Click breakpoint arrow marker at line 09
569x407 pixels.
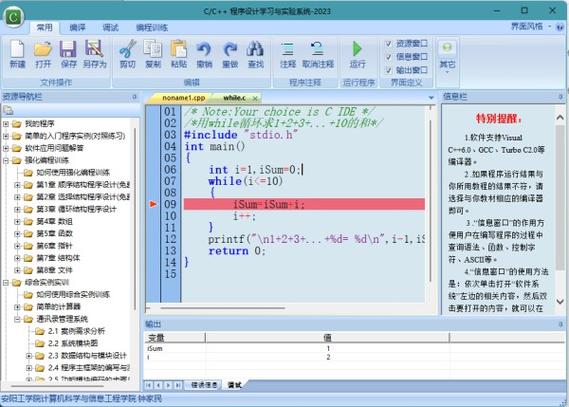coord(153,204)
